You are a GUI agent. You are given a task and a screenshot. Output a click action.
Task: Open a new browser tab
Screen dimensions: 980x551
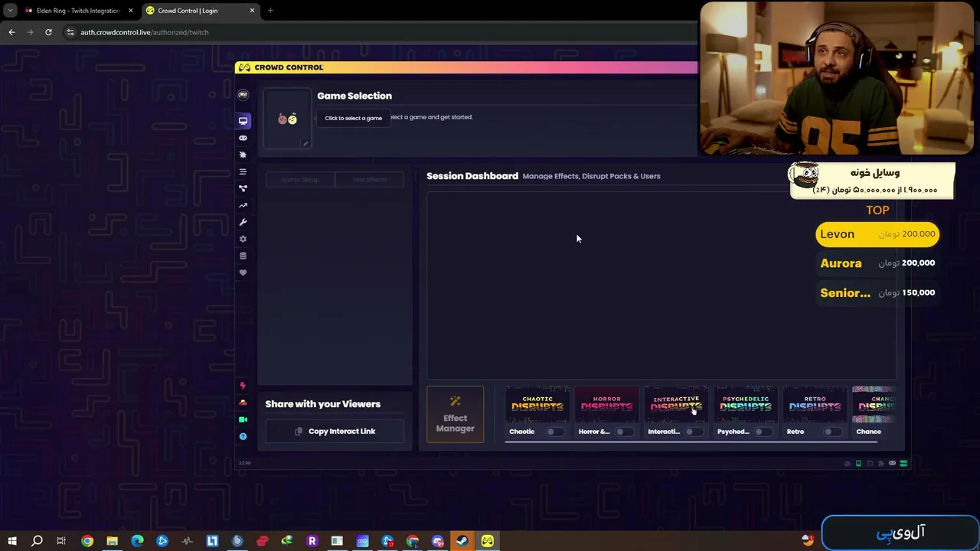coord(270,11)
